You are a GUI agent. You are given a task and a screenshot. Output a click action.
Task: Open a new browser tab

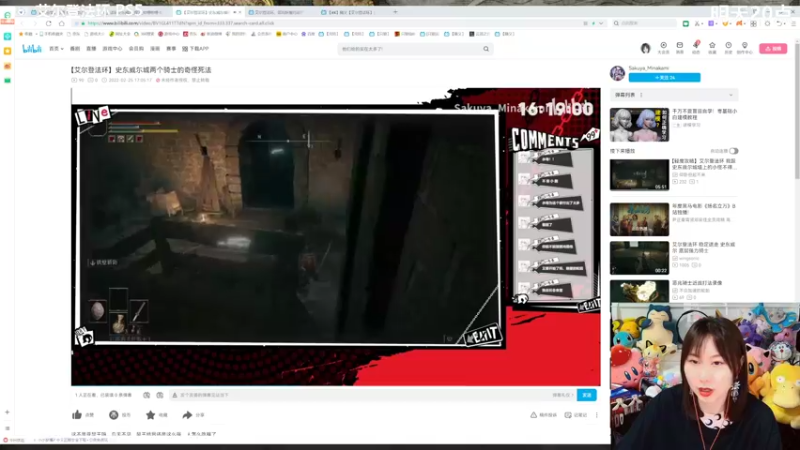(x=395, y=12)
